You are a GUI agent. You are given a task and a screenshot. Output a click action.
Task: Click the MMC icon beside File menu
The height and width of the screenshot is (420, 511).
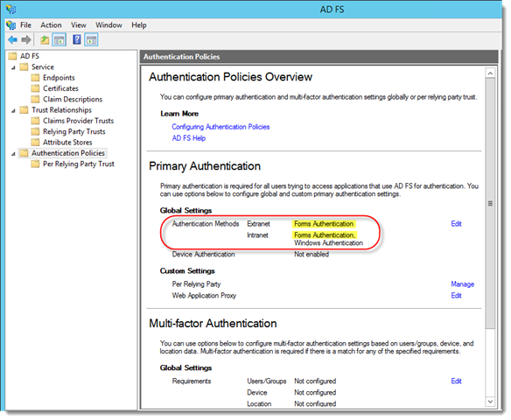click(x=10, y=25)
